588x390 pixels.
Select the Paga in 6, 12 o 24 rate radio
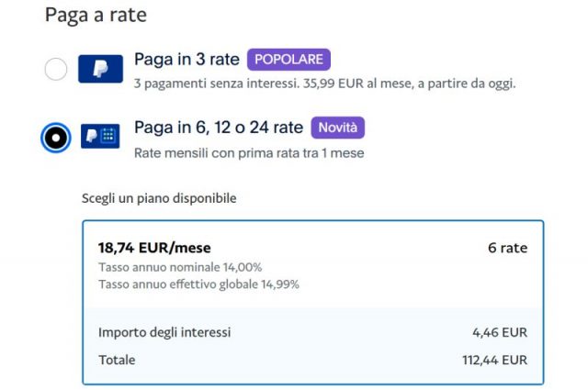(x=56, y=138)
